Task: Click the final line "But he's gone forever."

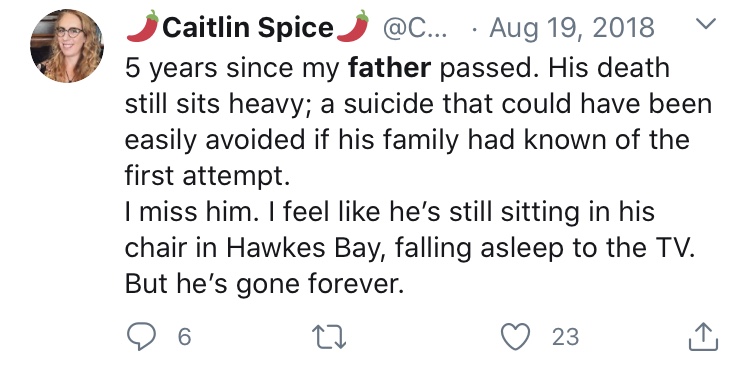Action: point(262,284)
